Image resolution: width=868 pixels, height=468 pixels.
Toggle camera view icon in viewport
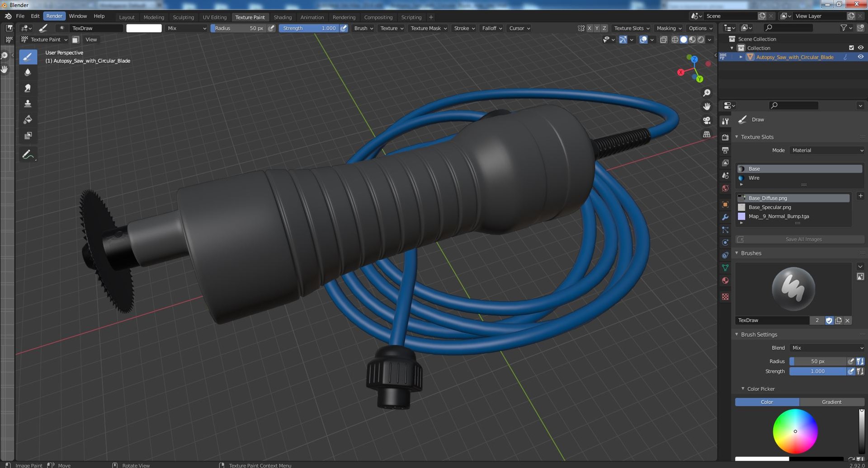(x=707, y=121)
